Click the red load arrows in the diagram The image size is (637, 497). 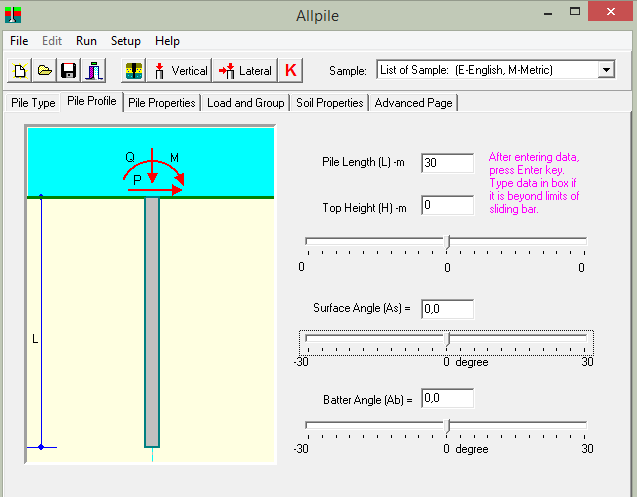tap(153, 172)
